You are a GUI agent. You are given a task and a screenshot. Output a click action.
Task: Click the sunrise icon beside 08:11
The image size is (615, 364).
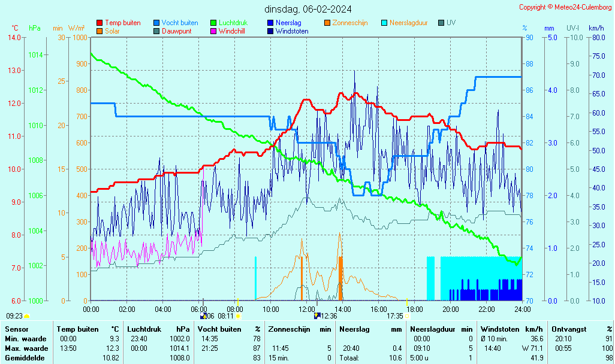239,316
